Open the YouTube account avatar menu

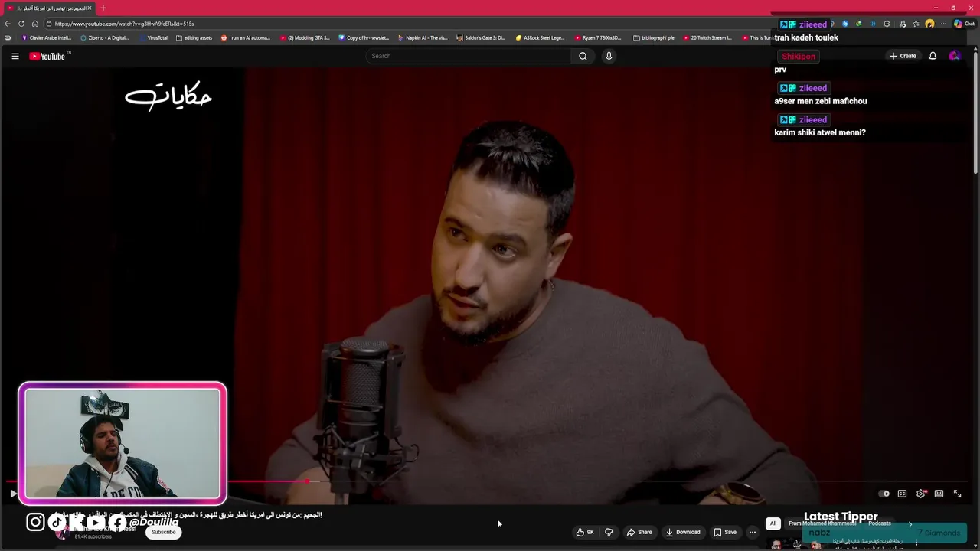[x=954, y=56]
